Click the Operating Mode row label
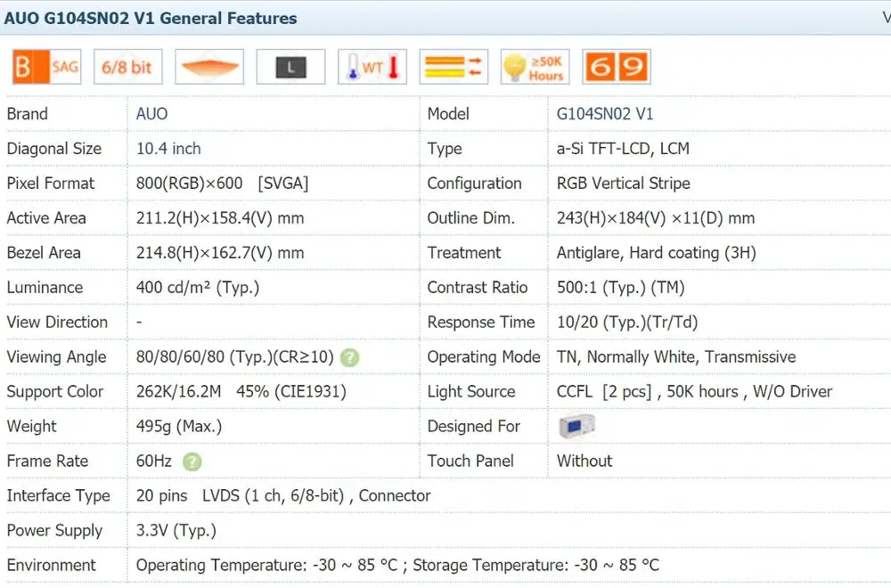Screen dimensions: 891x588 (x=484, y=356)
